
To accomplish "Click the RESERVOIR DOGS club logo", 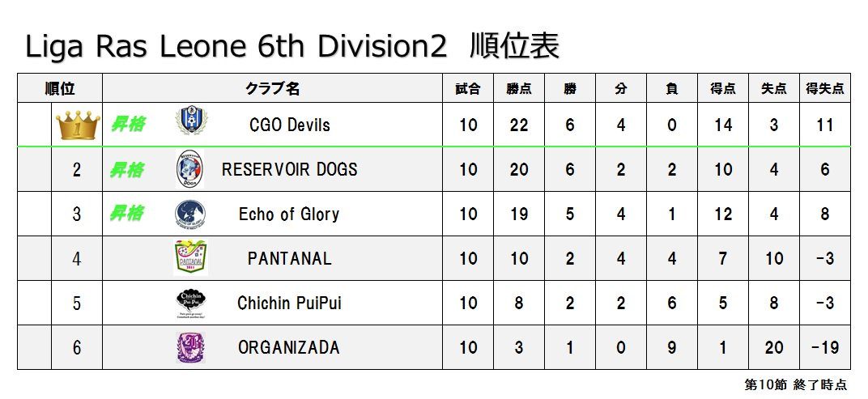I will 189,169.
